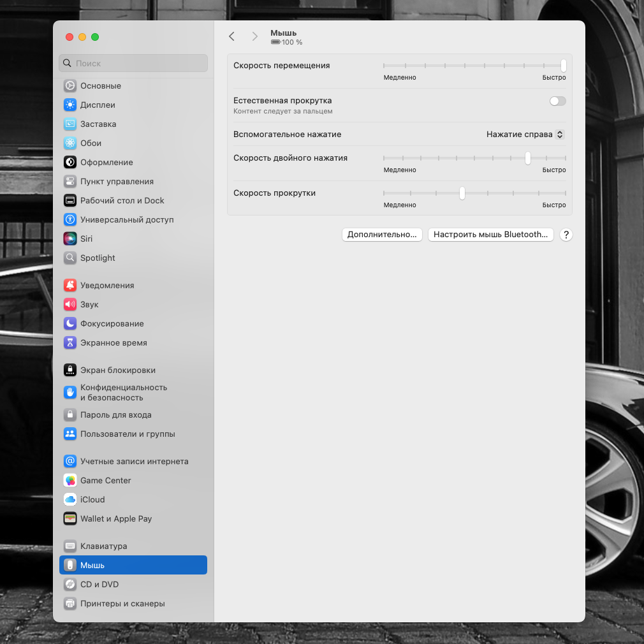Click the Дисплеи sun icon

pyautogui.click(x=70, y=105)
